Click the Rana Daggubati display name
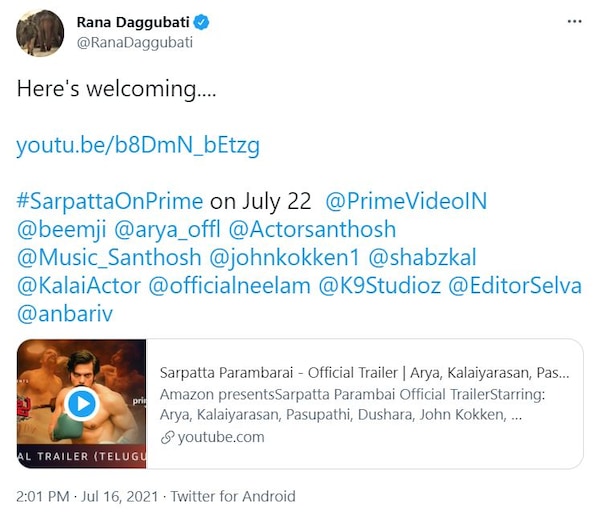The height and width of the screenshot is (512, 600). pyautogui.click(x=133, y=22)
